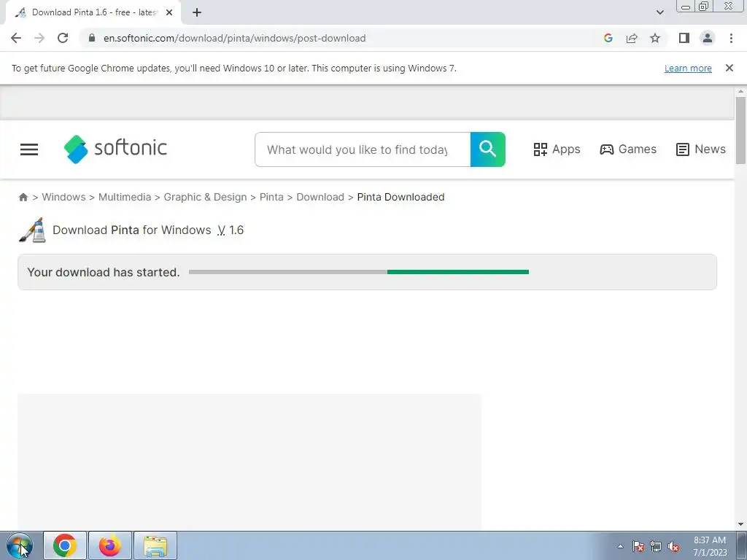Focus the Softonic search field

coord(363,149)
